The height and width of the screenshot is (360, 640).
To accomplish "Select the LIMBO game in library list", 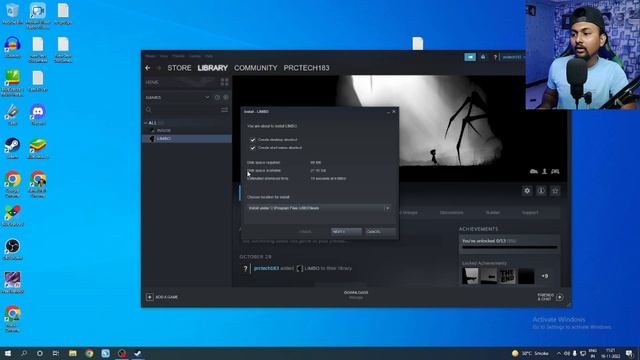I will click(x=187, y=139).
